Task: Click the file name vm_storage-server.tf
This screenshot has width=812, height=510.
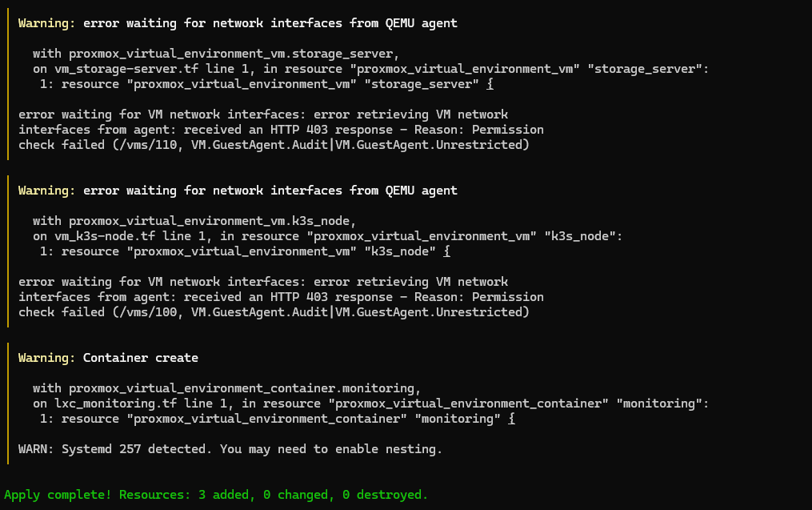Action: tap(126, 69)
